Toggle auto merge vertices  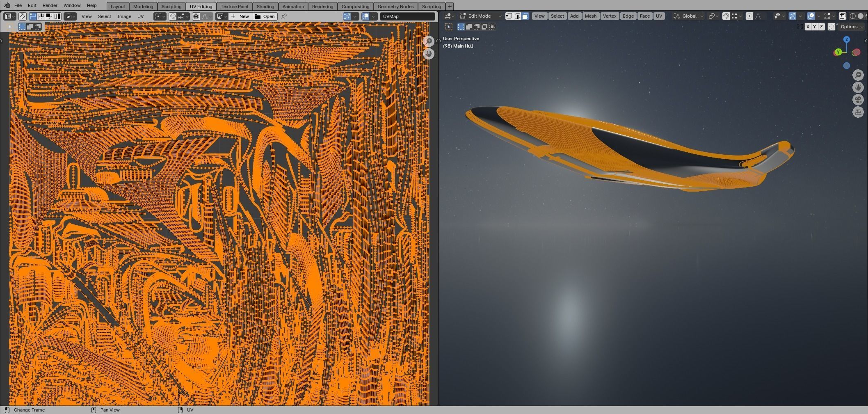831,27
